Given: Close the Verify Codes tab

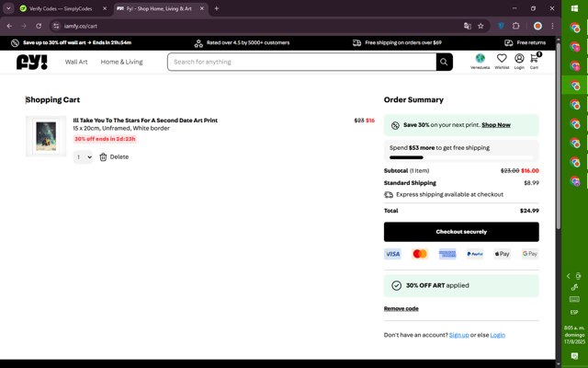Looking at the screenshot, I should (105, 8).
